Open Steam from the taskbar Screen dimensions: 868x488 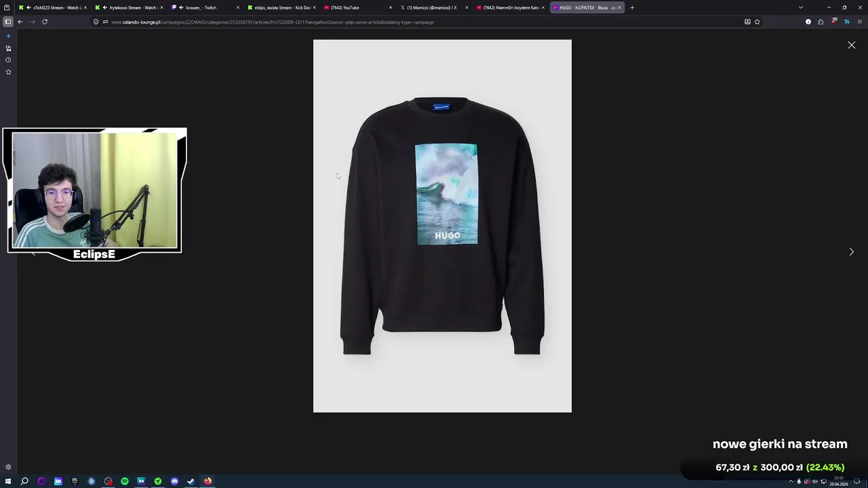pyautogui.click(x=191, y=481)
